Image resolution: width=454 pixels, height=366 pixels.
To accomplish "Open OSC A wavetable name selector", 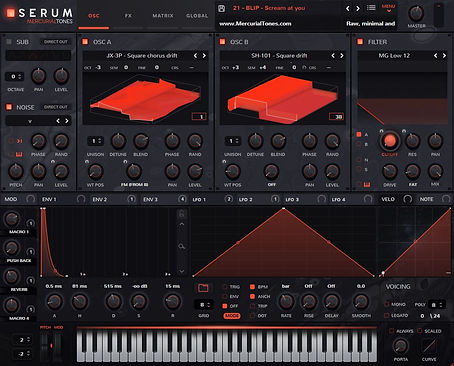I will (x=142, y=56).
